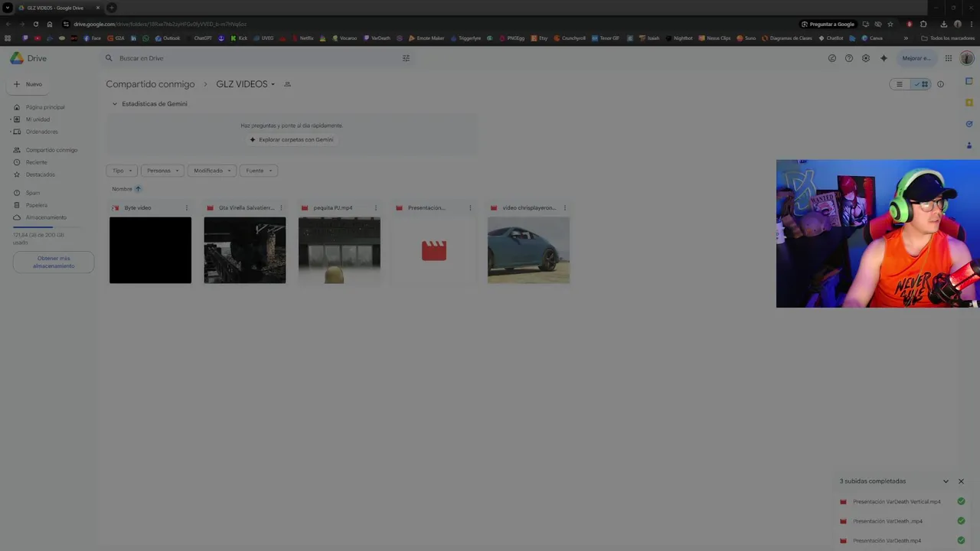Open the Netflix bookmark
Viewport: 980px width, 551px height.
[x=302, y=38]
